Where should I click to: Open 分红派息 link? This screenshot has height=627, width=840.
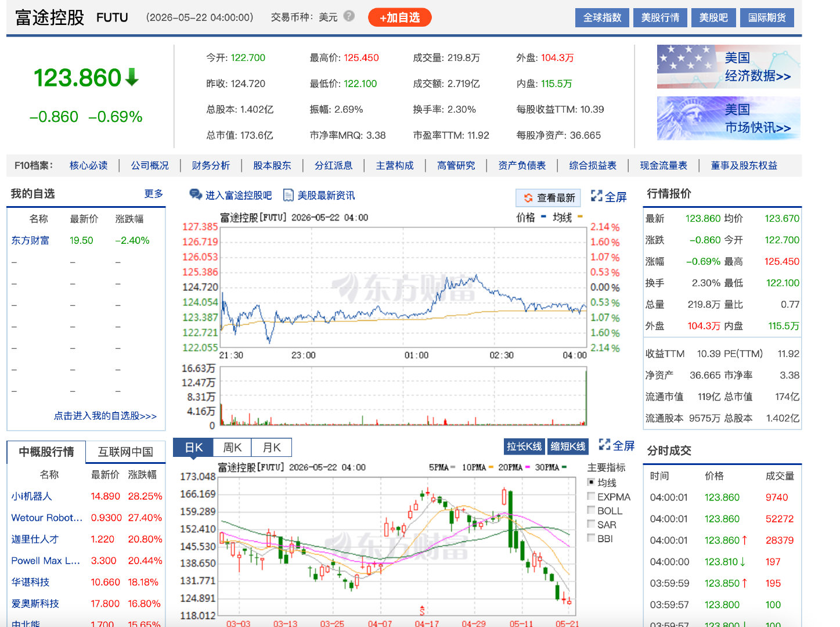click(x=334, y=165)
